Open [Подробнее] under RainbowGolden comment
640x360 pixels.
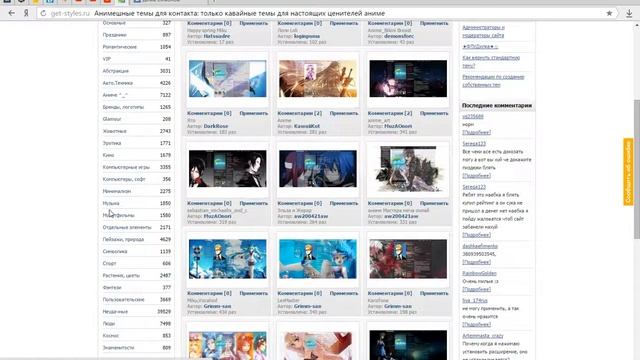click(x=476, y=289)
